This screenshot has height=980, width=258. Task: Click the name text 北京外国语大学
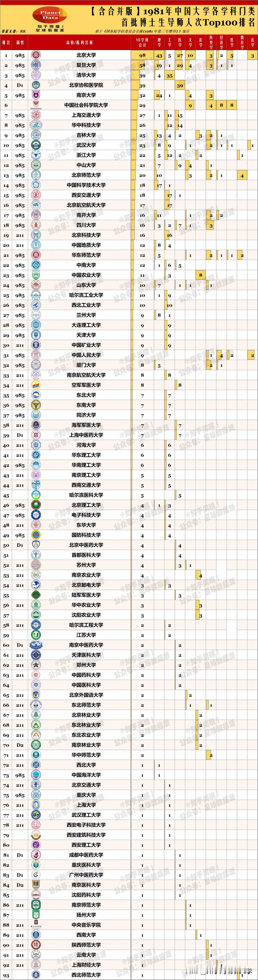86,695
